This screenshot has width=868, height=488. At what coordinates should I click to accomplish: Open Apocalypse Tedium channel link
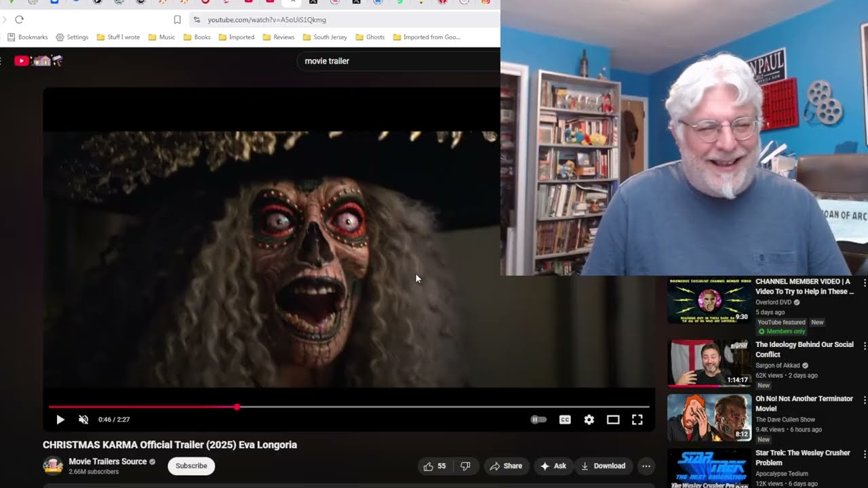pos(782,474)
